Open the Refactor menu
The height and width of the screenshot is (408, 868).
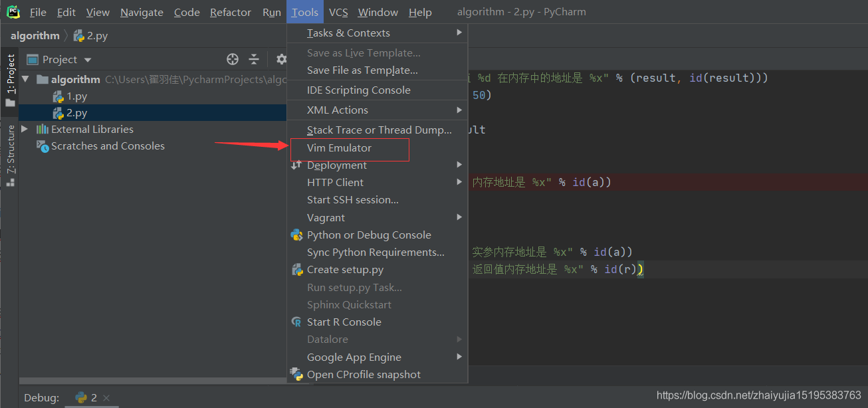coord(230,13)
